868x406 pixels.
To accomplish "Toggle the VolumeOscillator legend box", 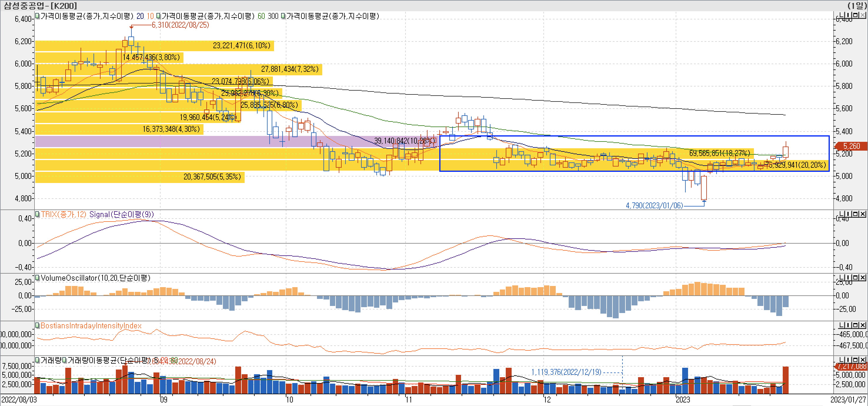I will click(38, 278).
